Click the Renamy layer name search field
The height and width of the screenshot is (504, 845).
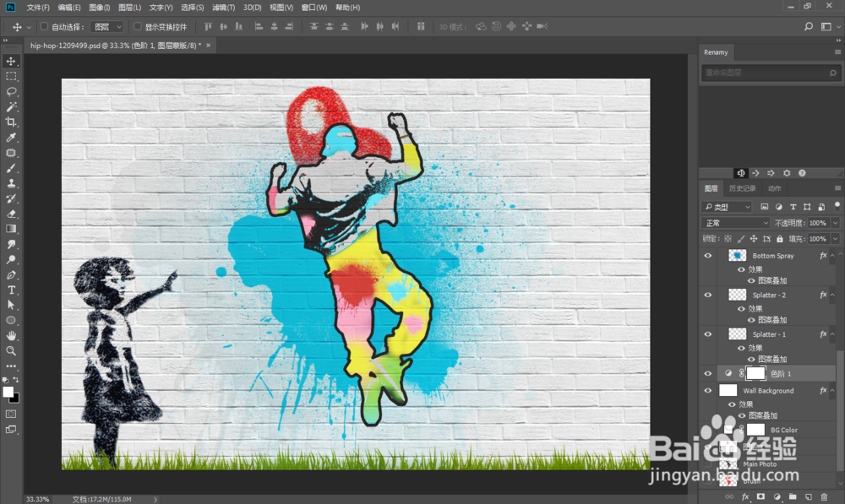770,73
